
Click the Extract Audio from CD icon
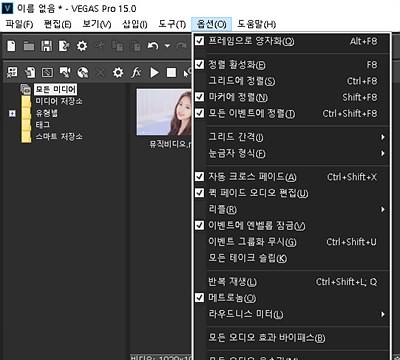click(x=83, y=72)
